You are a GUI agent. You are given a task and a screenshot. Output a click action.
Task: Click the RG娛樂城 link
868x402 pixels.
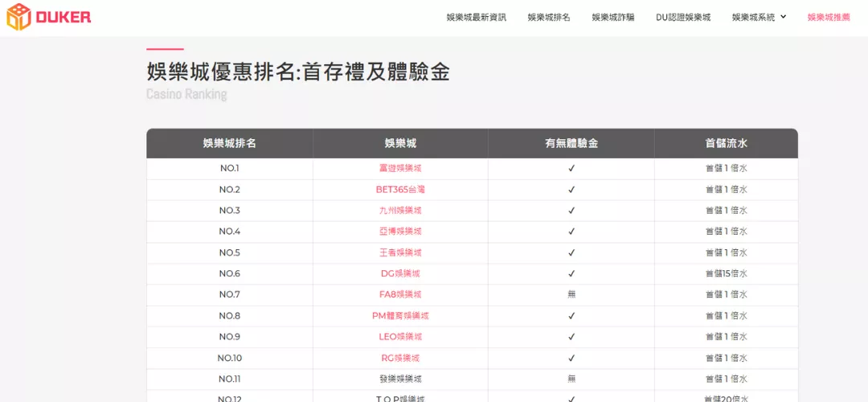tap(400, 358)
